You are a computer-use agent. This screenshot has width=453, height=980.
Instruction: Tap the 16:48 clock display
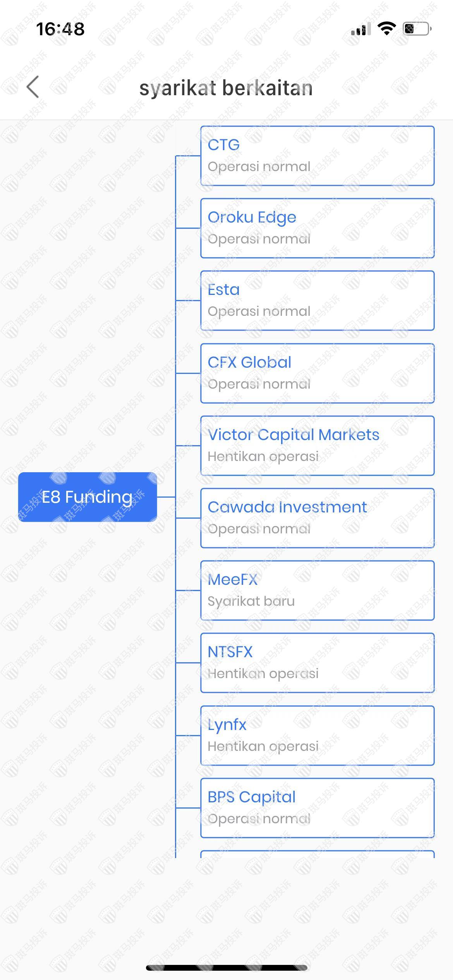tap(60, 29)
